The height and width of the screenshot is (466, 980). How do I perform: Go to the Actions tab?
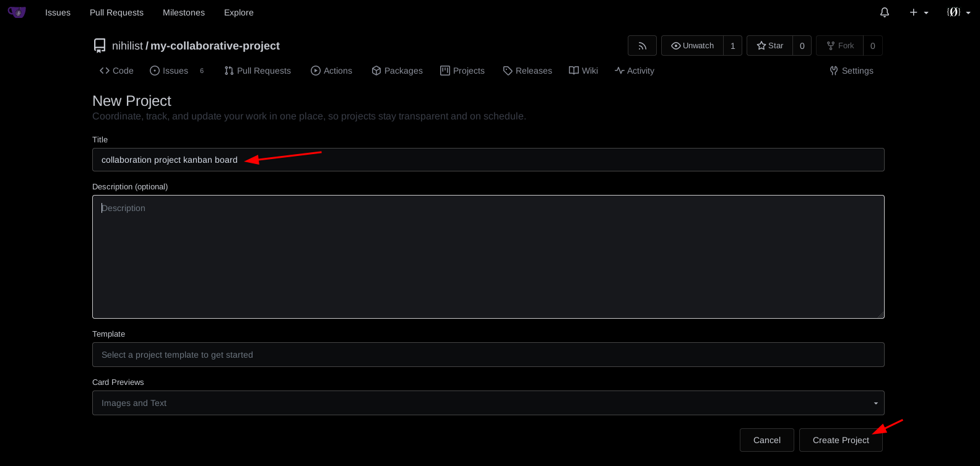click(331, 71)
